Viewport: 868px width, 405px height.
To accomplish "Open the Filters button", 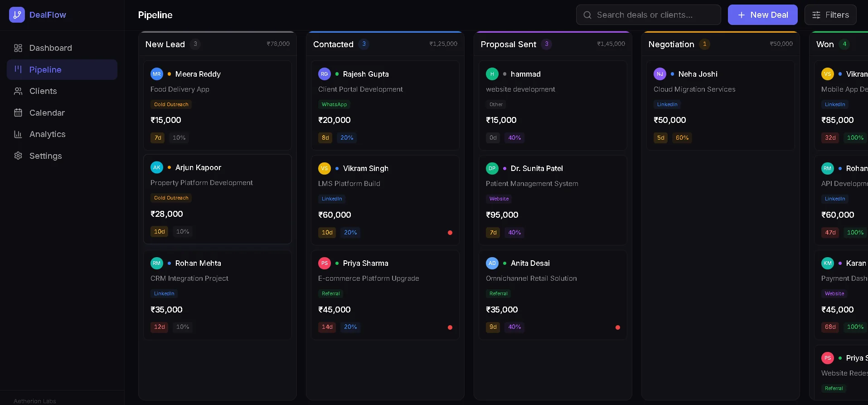I will [x=830, y=15].
